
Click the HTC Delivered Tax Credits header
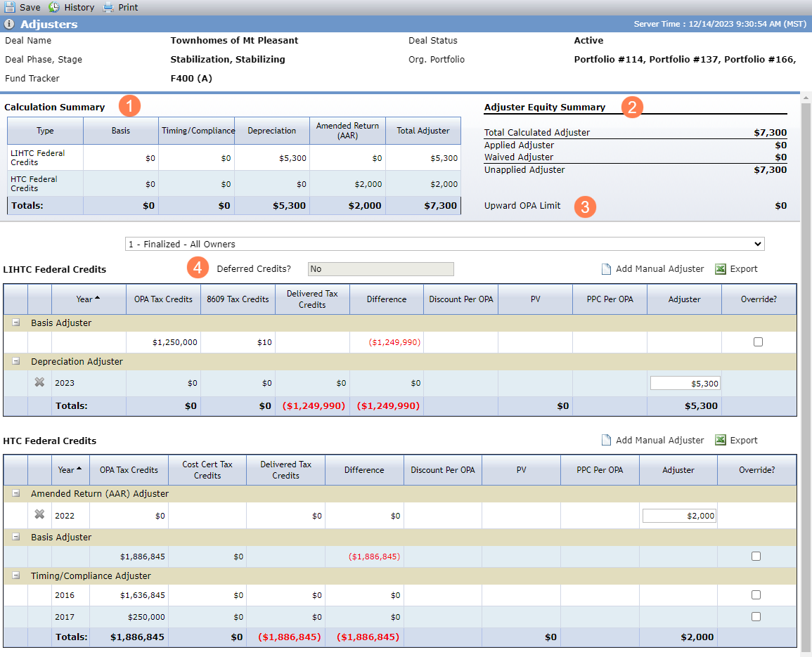[x=286, y=469]
